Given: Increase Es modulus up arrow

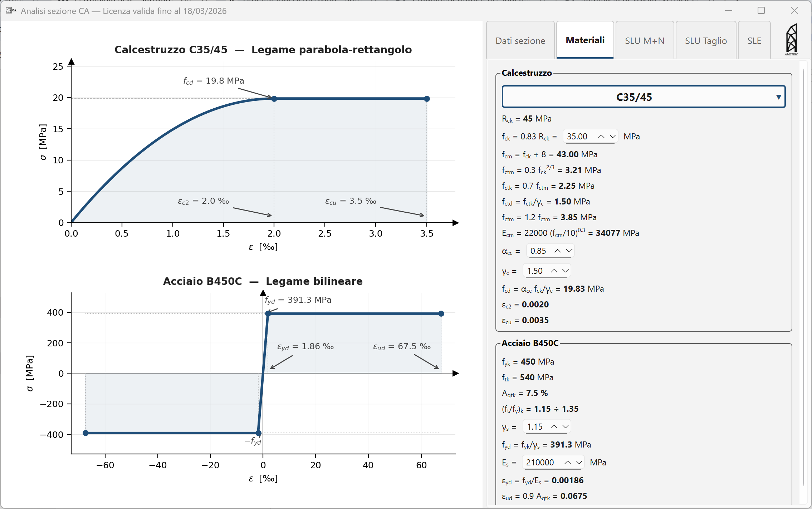Looking at the screenshot, I should [x=568, y=463].
